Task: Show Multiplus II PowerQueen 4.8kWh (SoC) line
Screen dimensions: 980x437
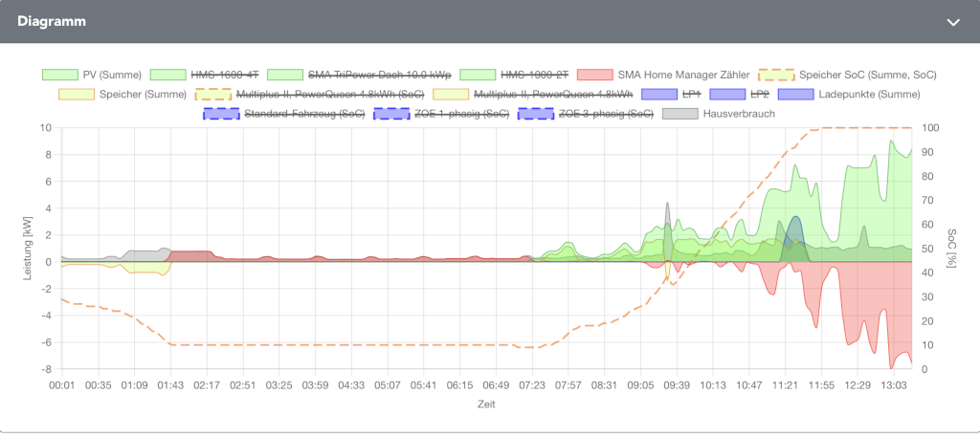Action: [310, 95]
